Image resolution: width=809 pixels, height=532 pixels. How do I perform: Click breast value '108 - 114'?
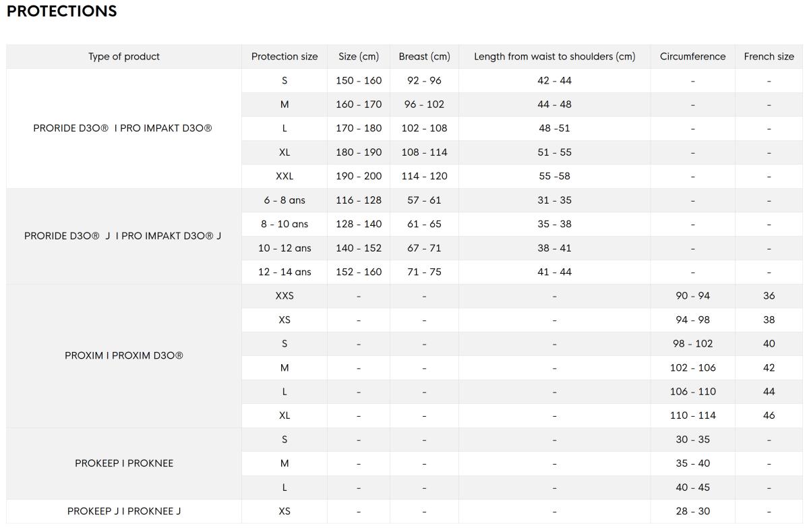pos(424,152)
